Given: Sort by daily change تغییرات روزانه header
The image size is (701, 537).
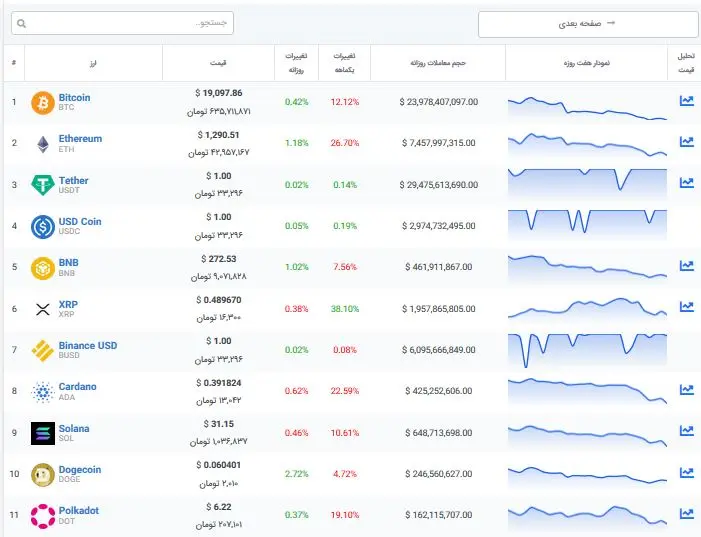Looking at the screenshot, I should point(296,62).
